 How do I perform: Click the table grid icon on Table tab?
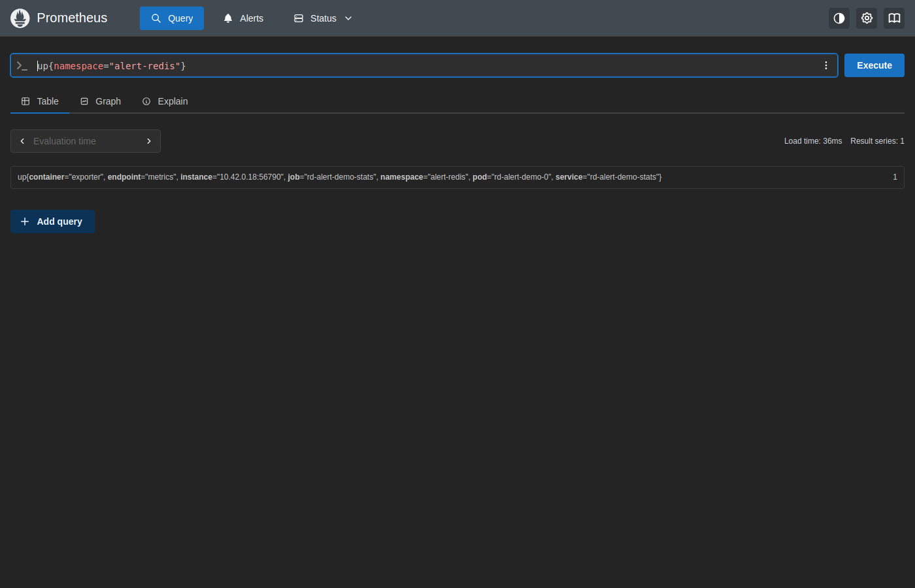(25, 101)
